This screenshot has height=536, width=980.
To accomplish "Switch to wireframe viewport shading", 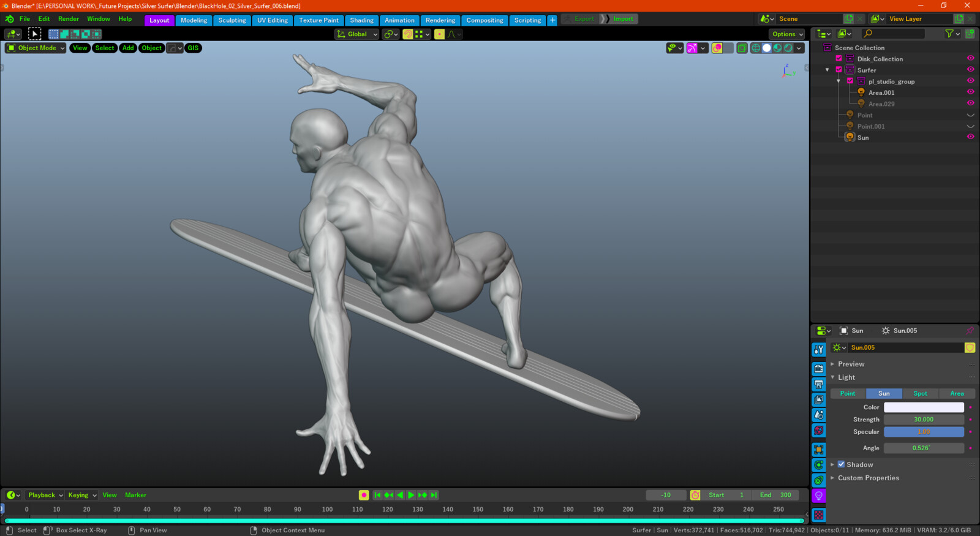I will point(756,48).
